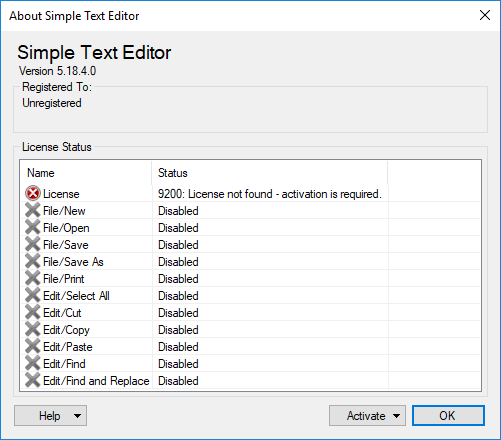Click the Activate button
This screenshot has height=440, width=501.
(367, 416)
